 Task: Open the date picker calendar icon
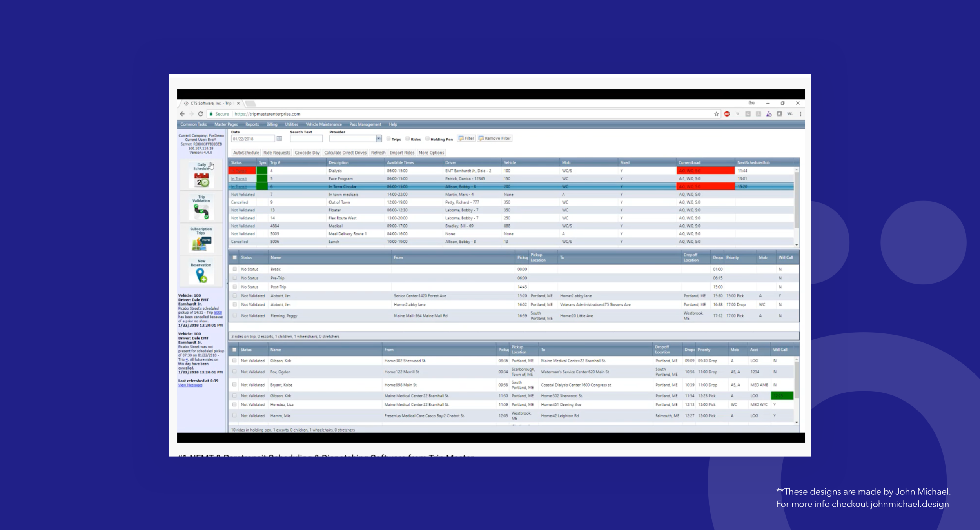pyautogui.click(x=279, y=138)
